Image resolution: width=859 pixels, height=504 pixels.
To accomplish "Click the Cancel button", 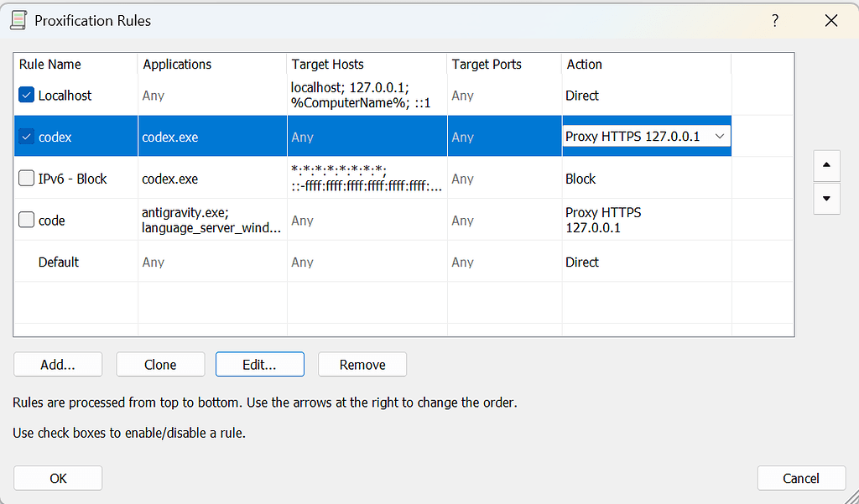I will pyautogui.click(x=801, y=478).
